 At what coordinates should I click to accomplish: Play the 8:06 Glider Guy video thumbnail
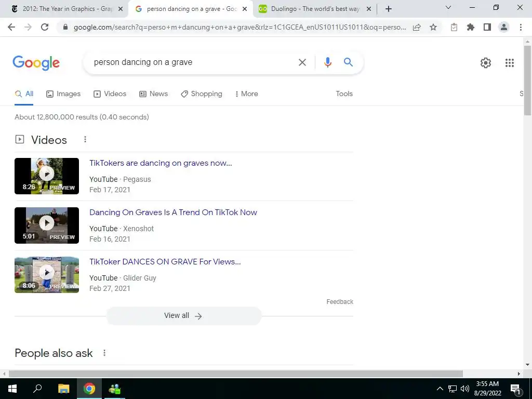[x=47, y=275]
